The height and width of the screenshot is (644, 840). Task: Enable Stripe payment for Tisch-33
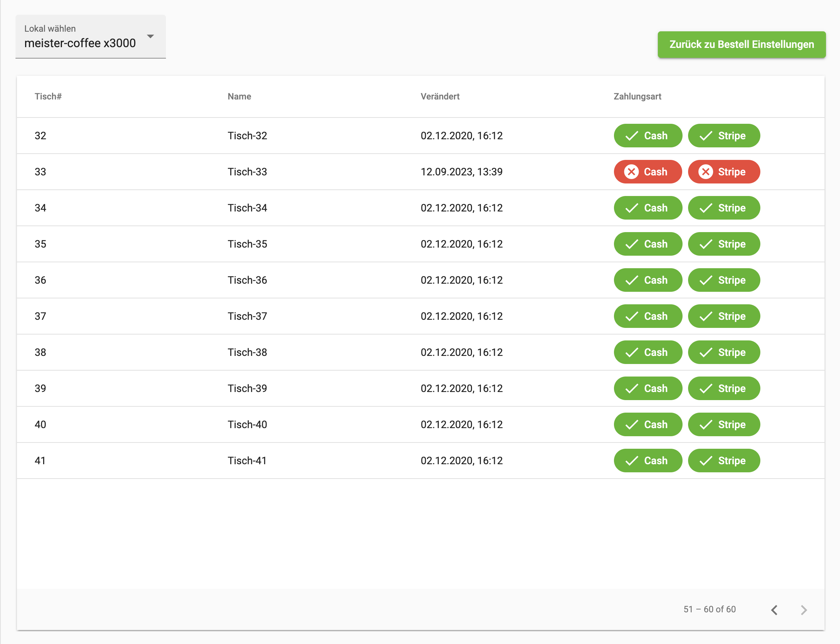pos(724,172)
